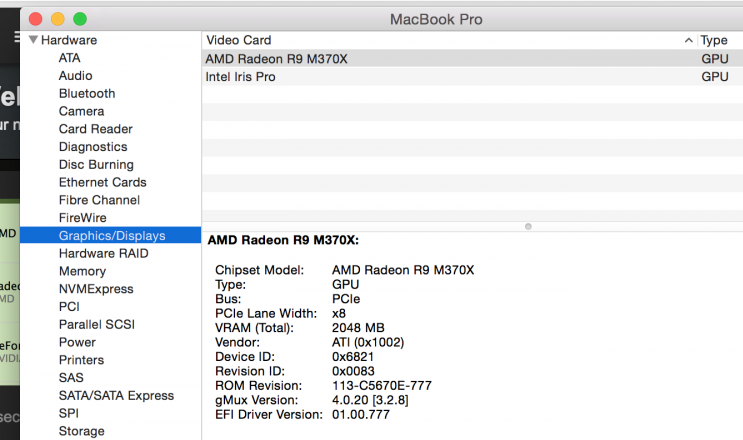Image resolution: width=743 pixels, height=440 pixels.
Task: Select Card Reader in sidebar
Action: pyautogui.click(x=96, y=129)
